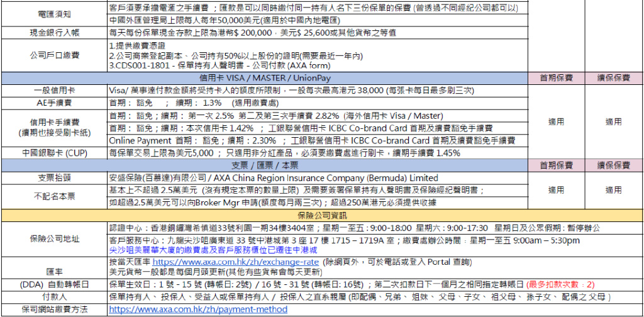Select the 公司戶口繳費 label cell
This screenshot has width=644, height=317.
point(53,55)
